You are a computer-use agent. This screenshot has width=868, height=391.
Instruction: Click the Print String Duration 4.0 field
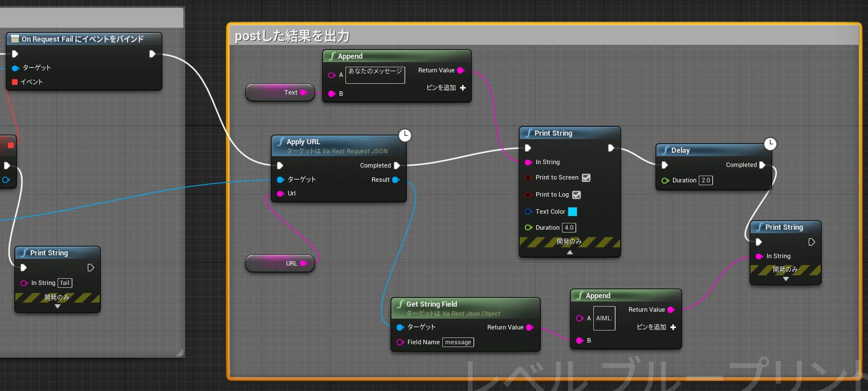(x=569, y=227)
